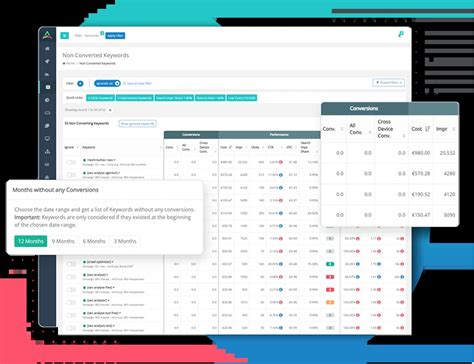Click the Show ignored keywords button

[x=138, y=124]
